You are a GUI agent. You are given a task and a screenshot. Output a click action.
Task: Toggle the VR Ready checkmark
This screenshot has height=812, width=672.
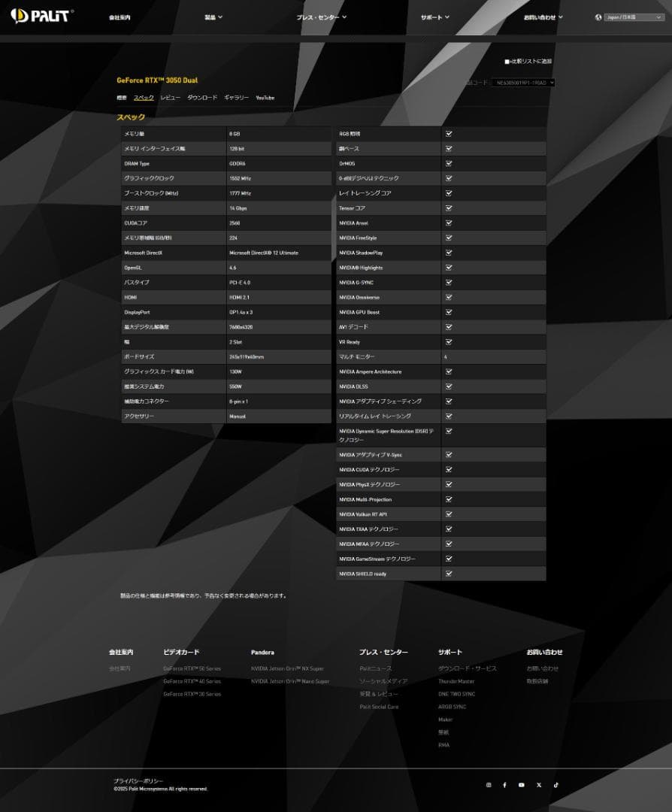click(449, 341)
